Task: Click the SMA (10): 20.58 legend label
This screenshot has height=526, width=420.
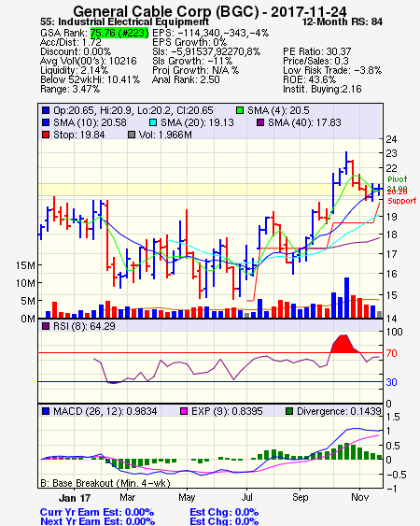Action: pyautogui.click(x=90, y=122)
